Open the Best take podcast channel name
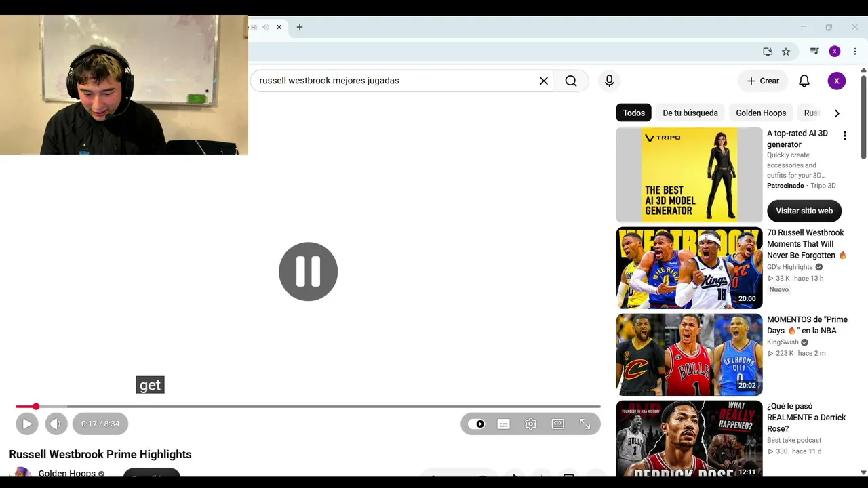The image size is (868, 488). [x=794, y=441]
